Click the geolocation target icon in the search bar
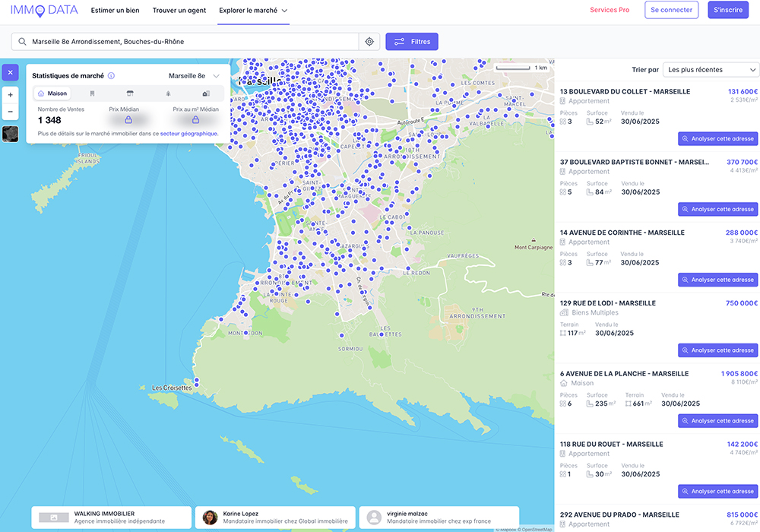 369,42
